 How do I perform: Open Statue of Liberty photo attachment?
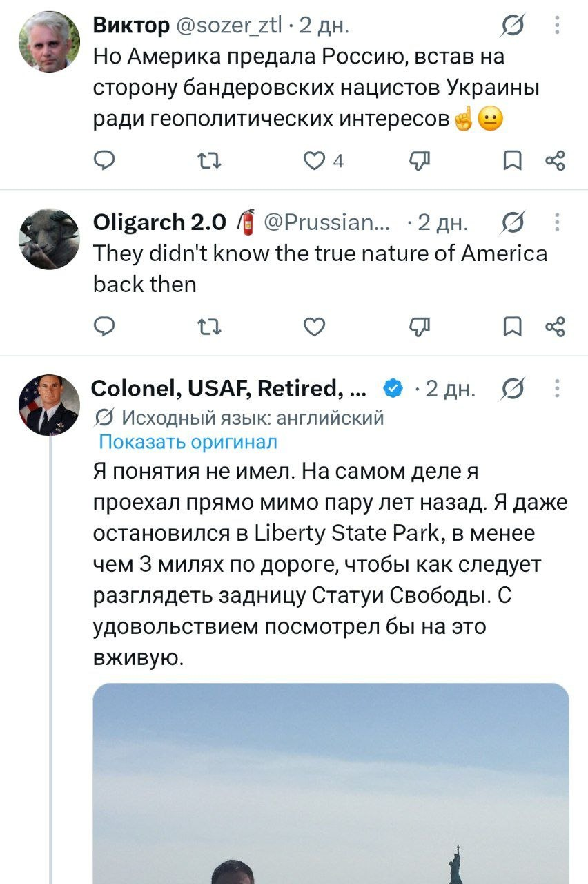tap(331, 784)
